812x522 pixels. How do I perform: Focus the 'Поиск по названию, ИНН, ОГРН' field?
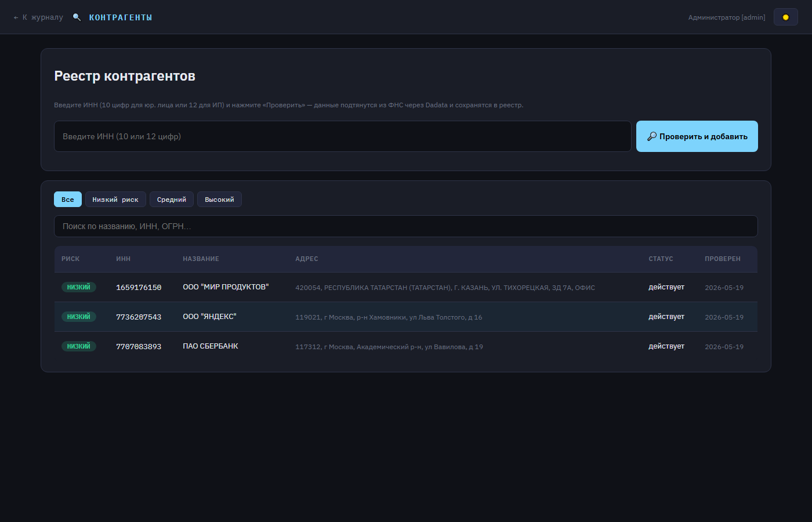point(406,226)
